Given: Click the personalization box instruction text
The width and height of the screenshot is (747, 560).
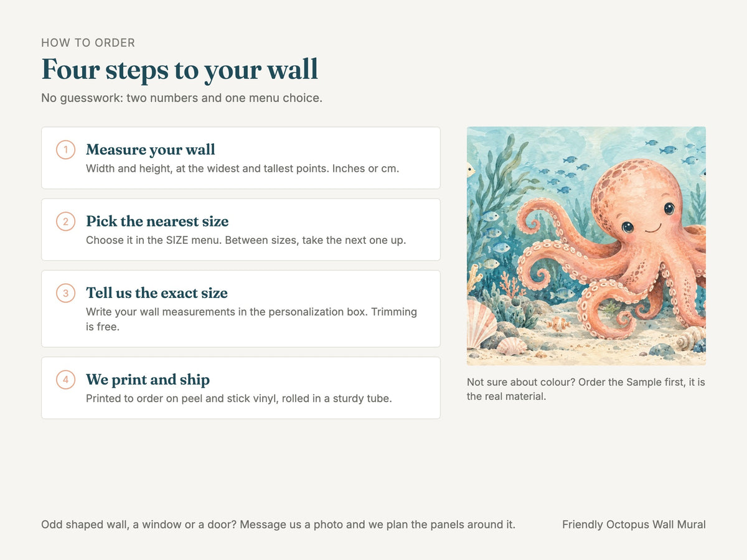Looking at the screenshot, I should pos(251,319).
